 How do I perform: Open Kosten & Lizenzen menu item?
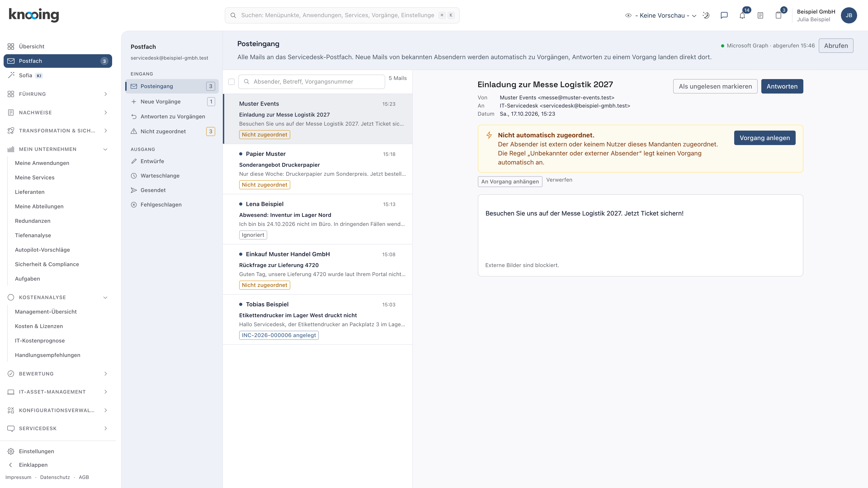tap(39, 326)
